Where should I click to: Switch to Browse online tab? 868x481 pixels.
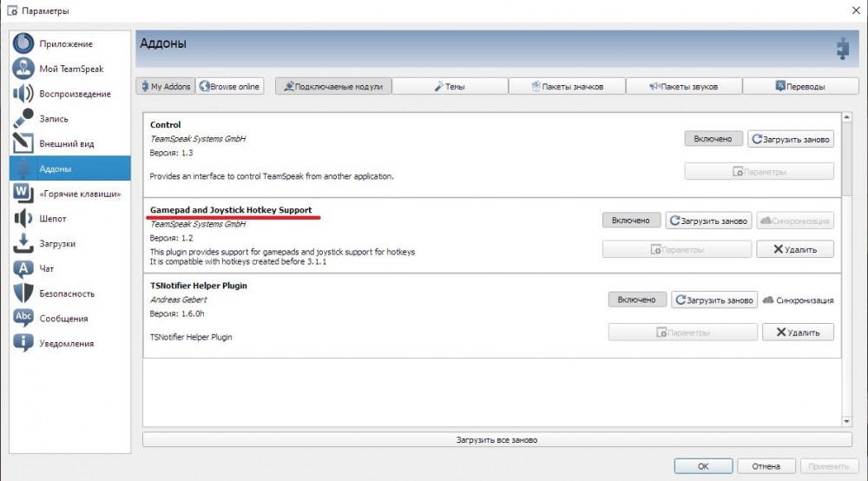pyautogui.click(x=229, y=86)
